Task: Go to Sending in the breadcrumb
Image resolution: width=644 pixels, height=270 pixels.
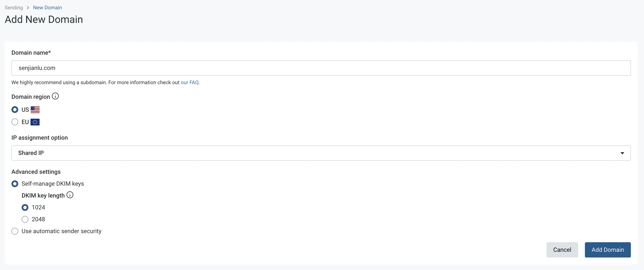Action: [x=14, y=8]
